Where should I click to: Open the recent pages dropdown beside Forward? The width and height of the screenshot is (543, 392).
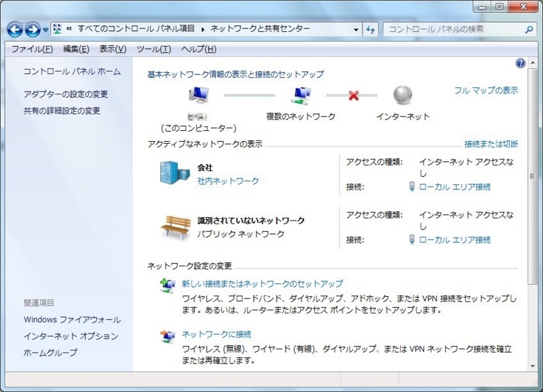[x=45, y=30]
